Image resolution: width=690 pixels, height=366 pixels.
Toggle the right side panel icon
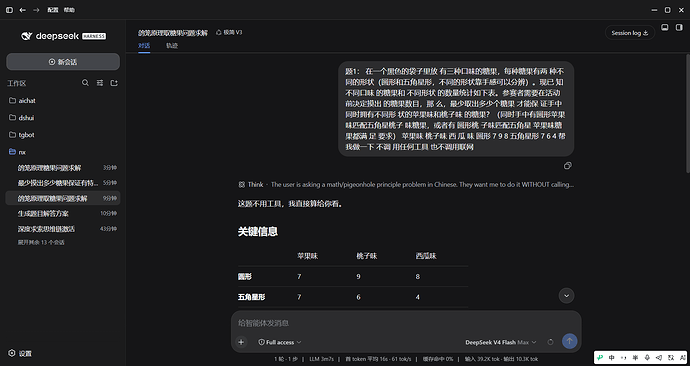[679, 27]
